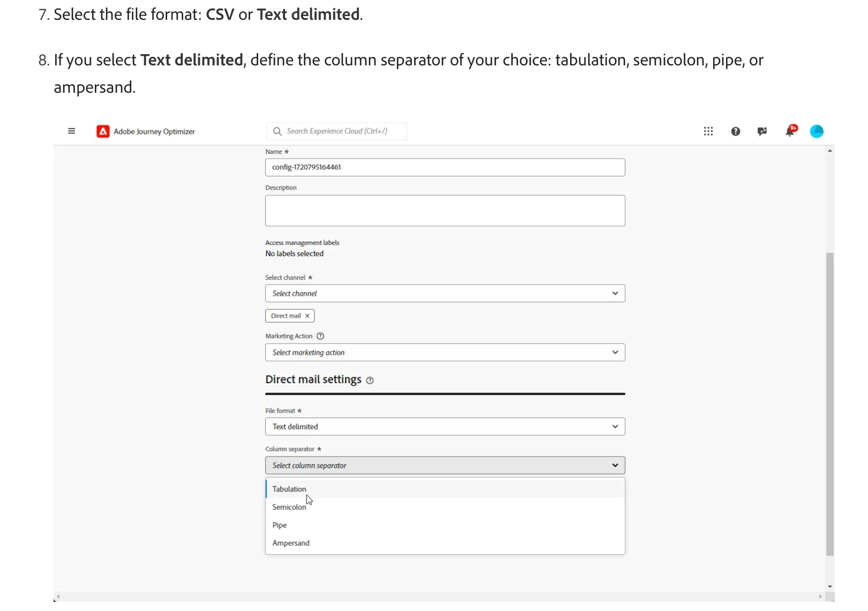This screenshot has width=868, height=611.
Task: Open the feedback chat icon
Action: (762, 131)
